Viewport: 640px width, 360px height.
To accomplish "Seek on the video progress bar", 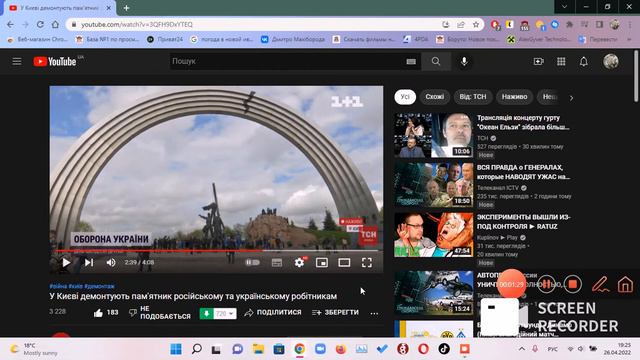I will [216, 251].
